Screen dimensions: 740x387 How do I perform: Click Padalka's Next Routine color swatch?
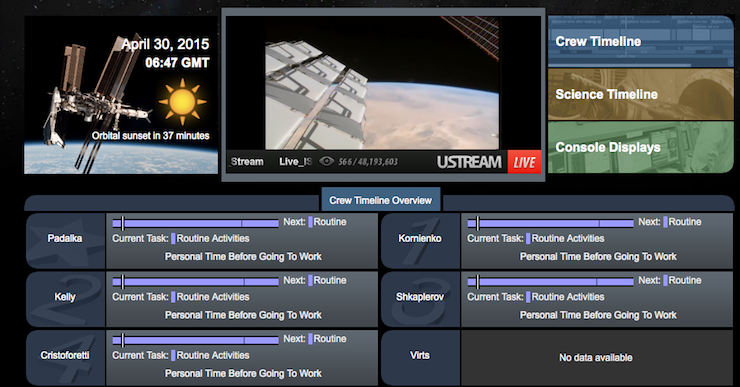(x=310, y=222)
